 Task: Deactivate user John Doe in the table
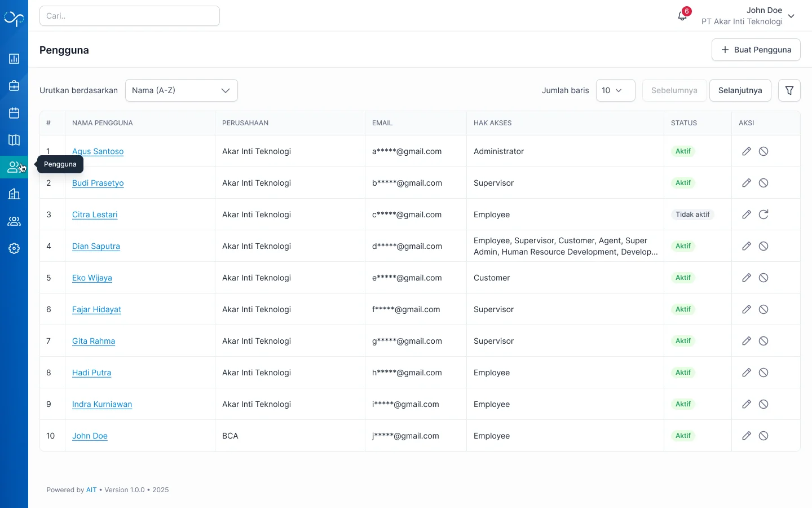(x=764, y=436)
